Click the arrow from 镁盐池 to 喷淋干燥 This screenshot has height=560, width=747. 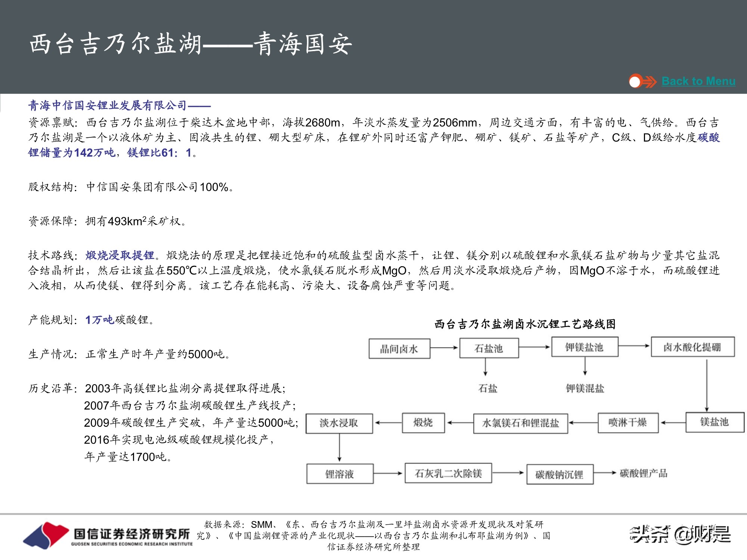672,423
